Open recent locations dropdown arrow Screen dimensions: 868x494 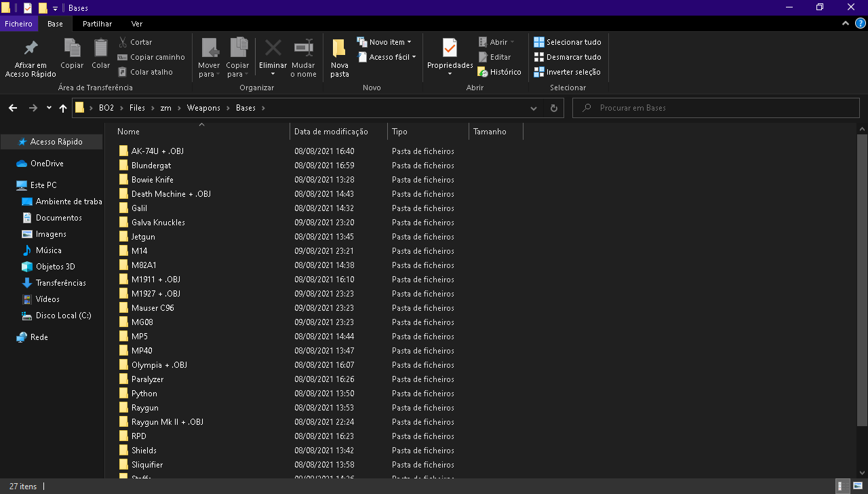(x=49, y=108)
